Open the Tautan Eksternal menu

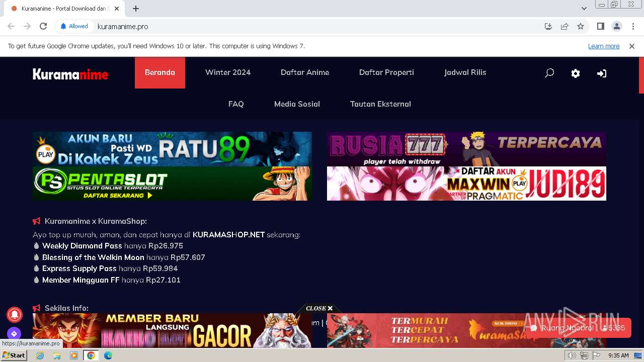point(380,104)
